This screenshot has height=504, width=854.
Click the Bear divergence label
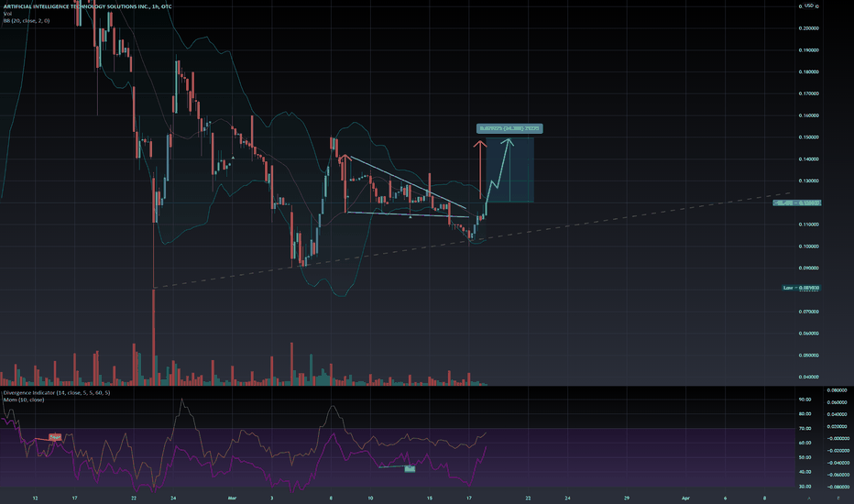[55, 437]
